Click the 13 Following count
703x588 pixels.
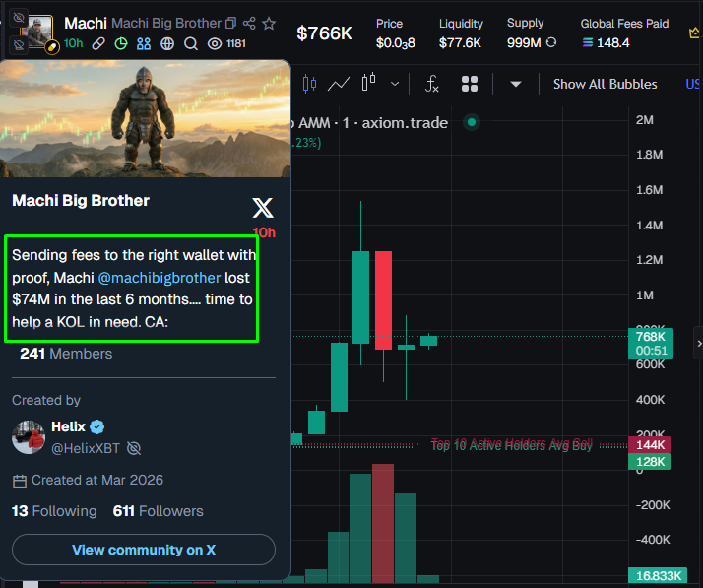coord(54,511)
